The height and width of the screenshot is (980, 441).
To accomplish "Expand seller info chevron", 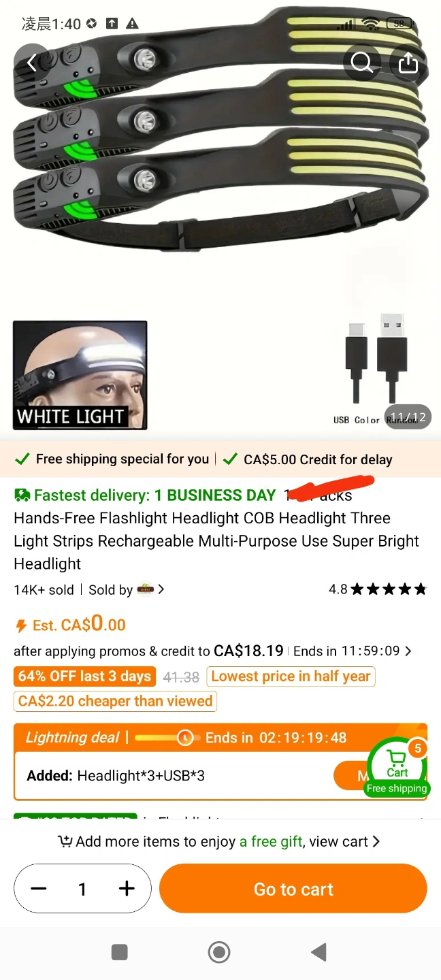I will point(161,589).
